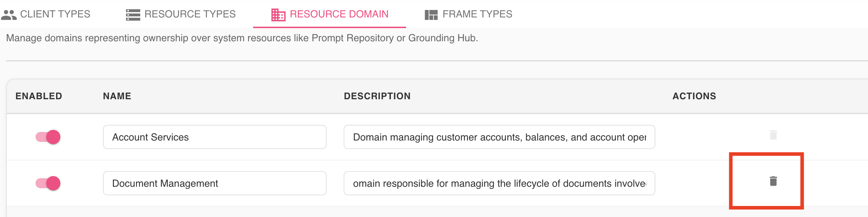Click the Description column header
868x217 pixels.
click(x=377, y=96)
